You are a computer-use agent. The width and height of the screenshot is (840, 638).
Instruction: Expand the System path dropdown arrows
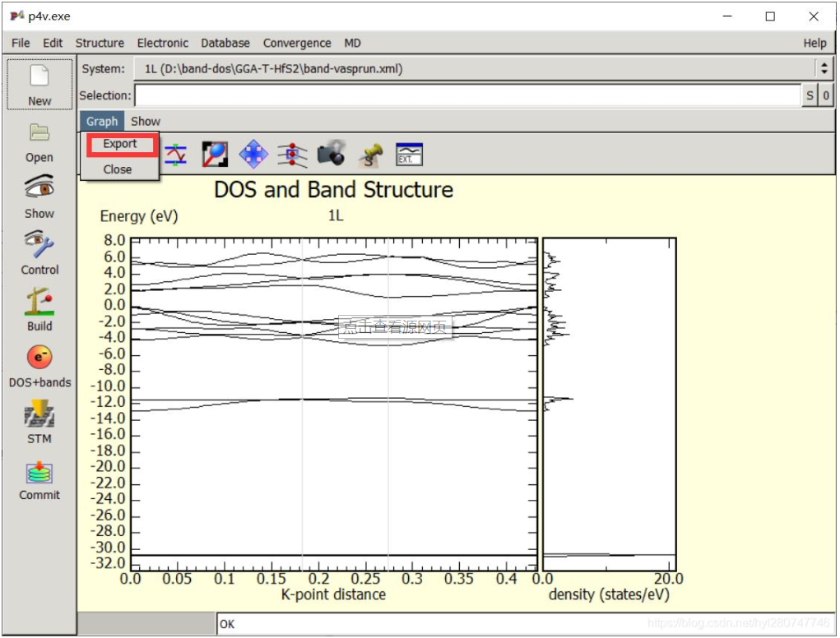(x=824, y=69)
